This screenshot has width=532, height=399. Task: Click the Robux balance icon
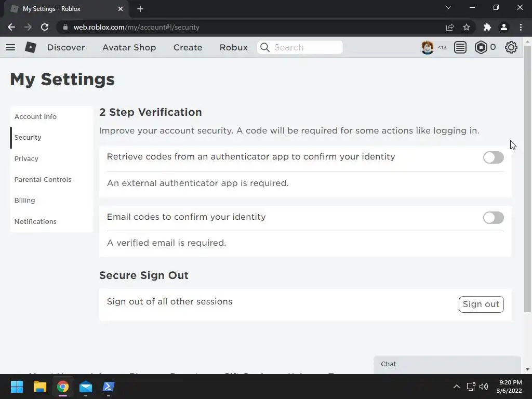point(481,47)
